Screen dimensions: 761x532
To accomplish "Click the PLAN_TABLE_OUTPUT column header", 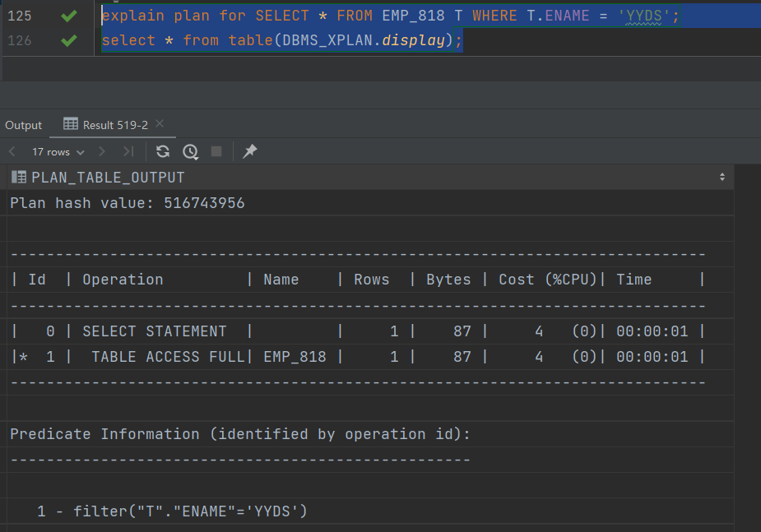I will coord(370,178).
